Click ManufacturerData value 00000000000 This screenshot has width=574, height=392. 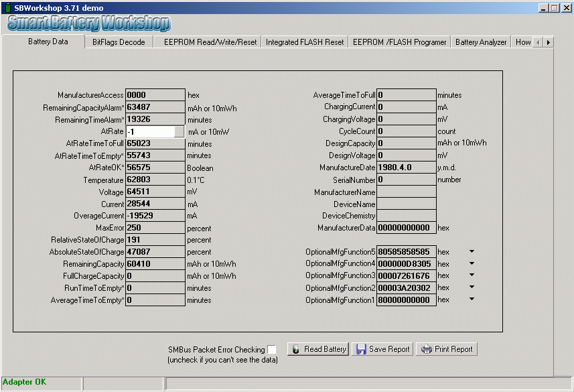(407, 228)
